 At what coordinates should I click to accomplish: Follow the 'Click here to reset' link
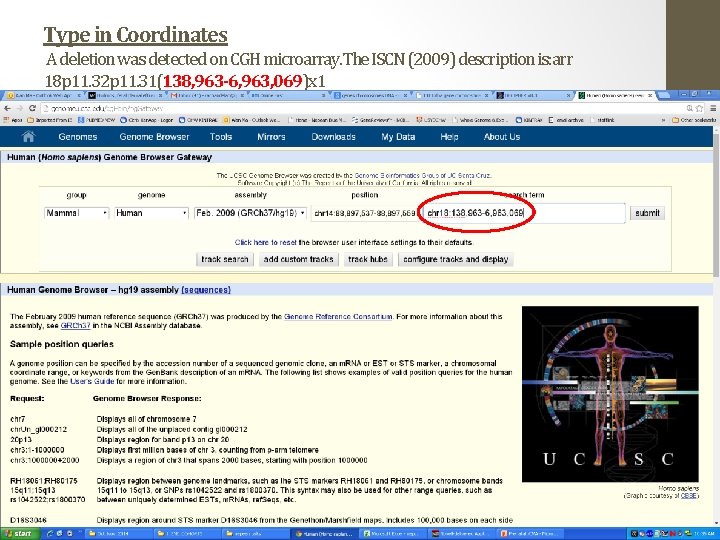(265, 242)
